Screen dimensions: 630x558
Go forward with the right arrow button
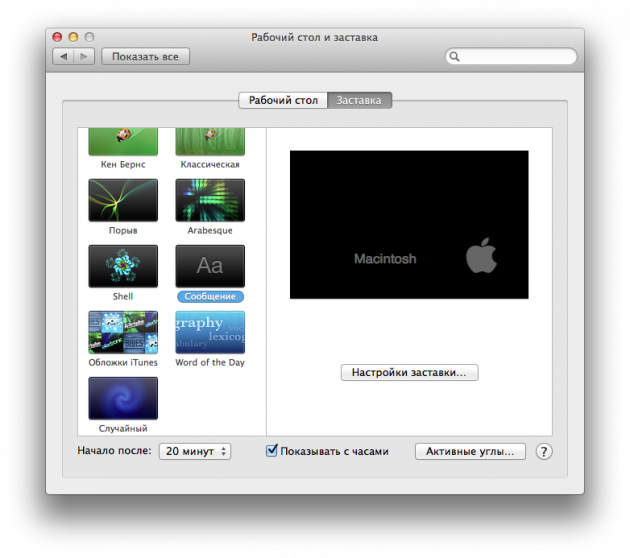click(84, 57)
